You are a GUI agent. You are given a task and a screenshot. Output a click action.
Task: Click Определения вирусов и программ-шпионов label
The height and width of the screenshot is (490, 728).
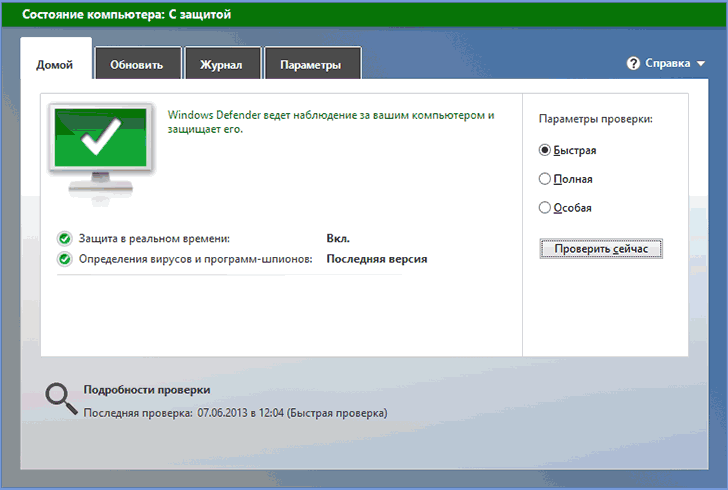coord(195,259)
